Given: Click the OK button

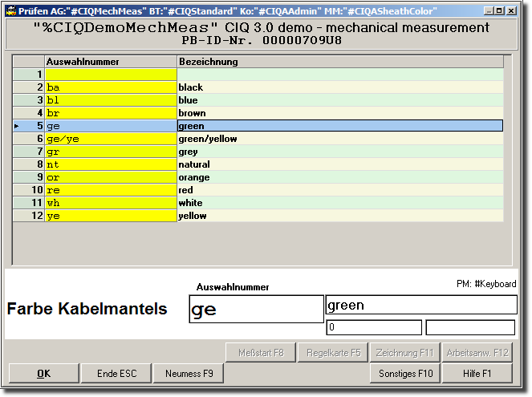Looking at the screenshot, I should pos(43,374).
